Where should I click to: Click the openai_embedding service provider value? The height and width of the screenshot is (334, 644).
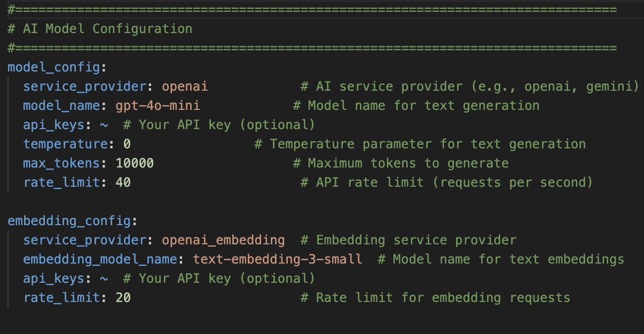point(223,240)
